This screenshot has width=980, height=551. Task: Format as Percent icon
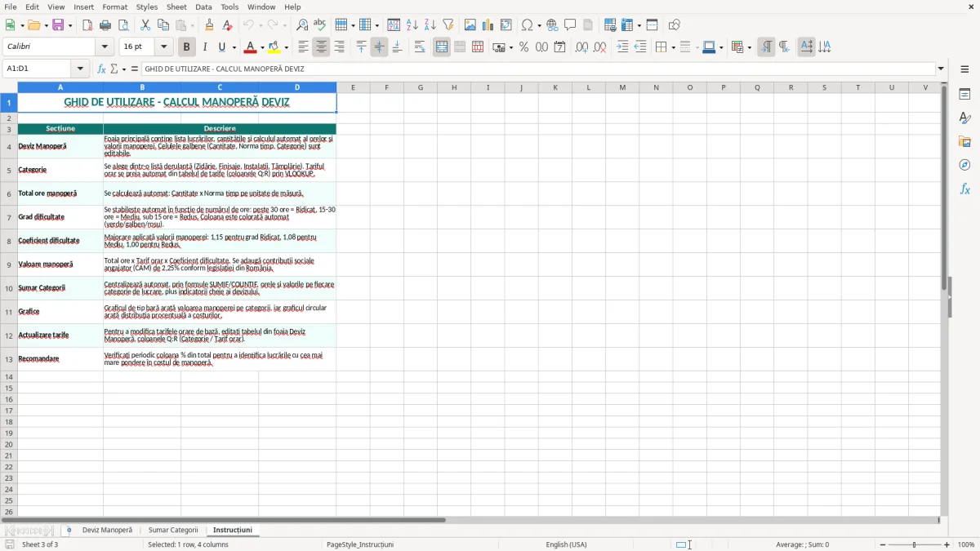(x=523, y=47)
